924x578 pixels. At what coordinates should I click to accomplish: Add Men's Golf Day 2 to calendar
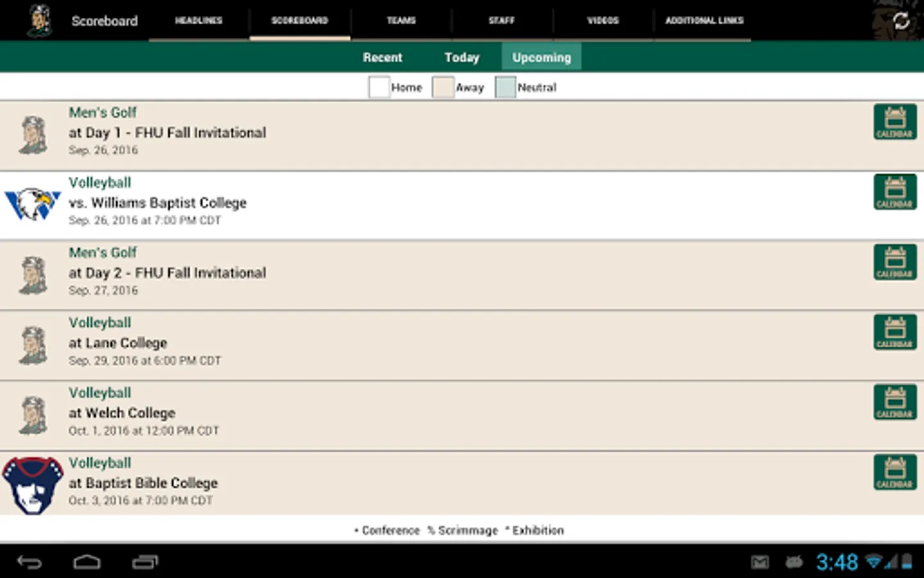[894, 262]
